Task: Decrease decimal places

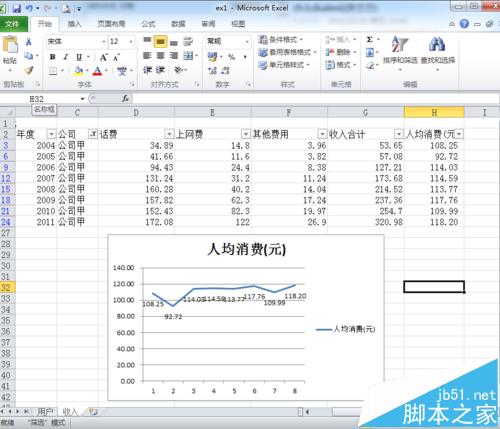Action: pyautogui.click(x=226, y=70)
